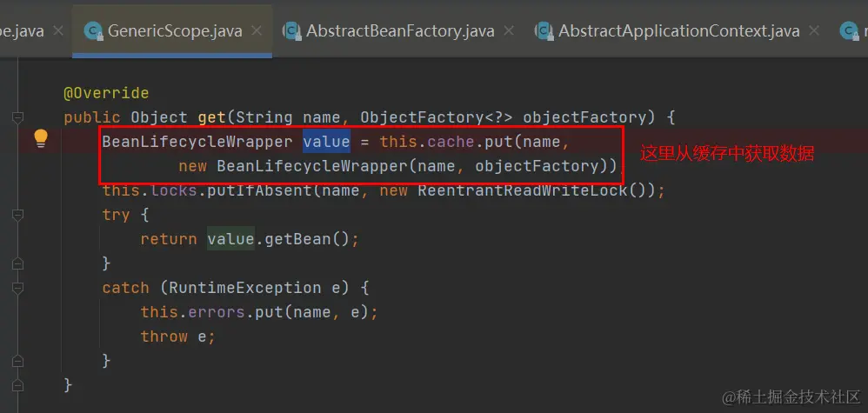Close the GenericScope.java tab
The height and width of the screenshot is (413, 868).
(x=257, y=30)
